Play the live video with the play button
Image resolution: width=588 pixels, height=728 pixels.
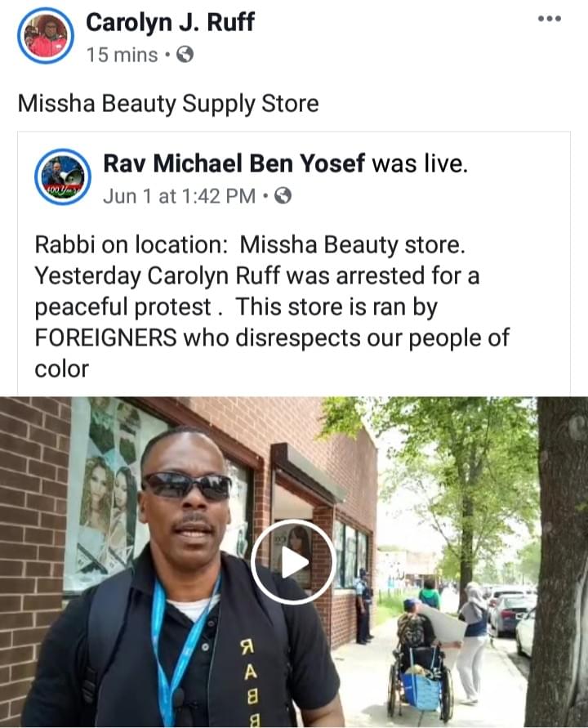pyautogui.click(x=293, y=562)
